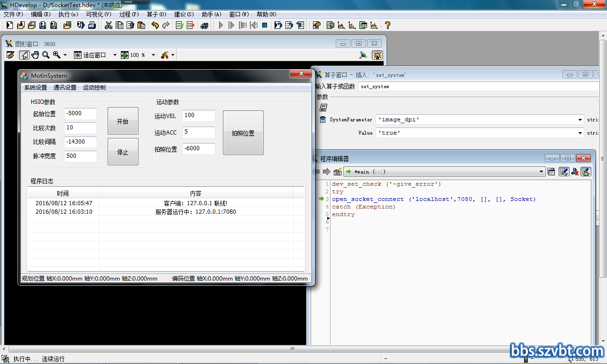Undo the last edit
Image resolution: width=607 pixels, height=364 pixels.
coord(155,25)
